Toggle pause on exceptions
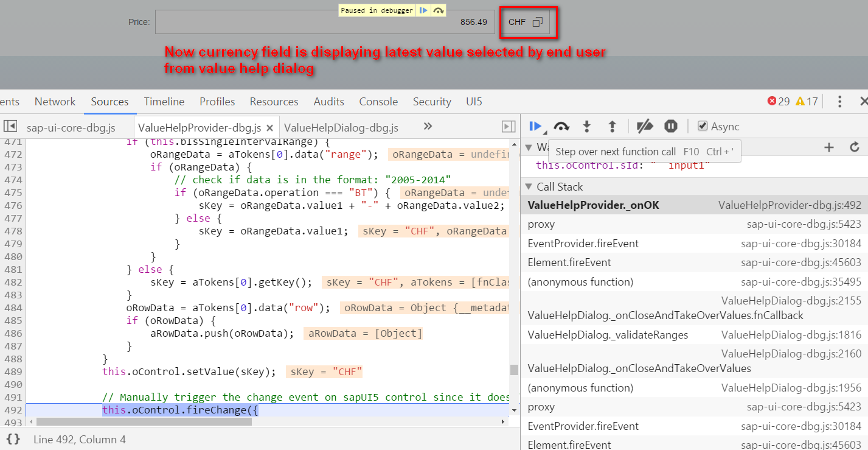Viewport: 868px width, 450px height. pyautogui.click(x=671, y=126)
